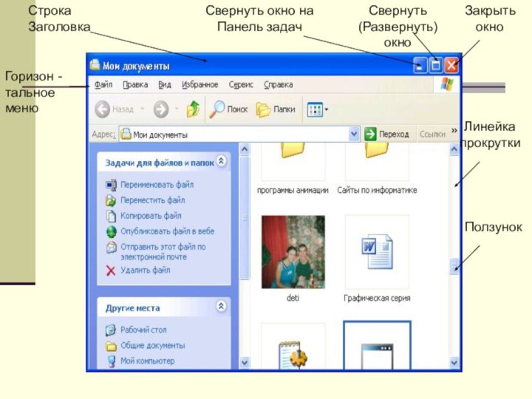
Task: Collapse the Задачи для файлов и папок panel
Action: [221, 161]
